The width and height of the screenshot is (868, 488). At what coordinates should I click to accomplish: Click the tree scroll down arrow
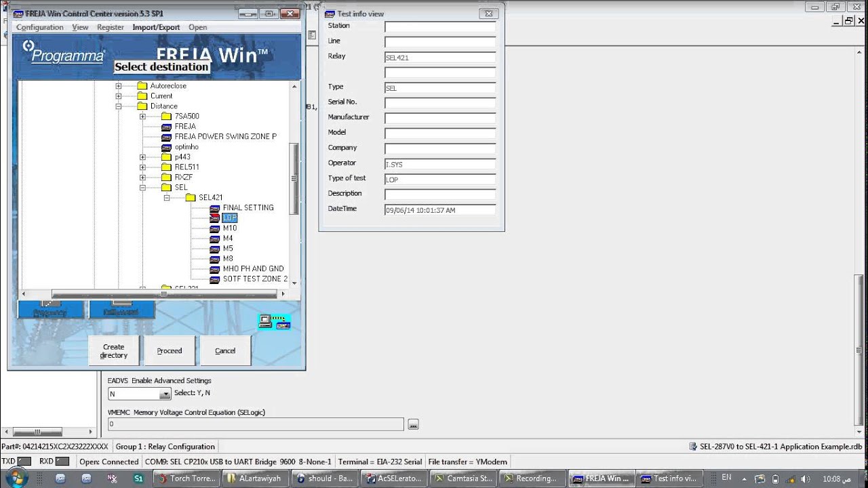tap(294, 285)
